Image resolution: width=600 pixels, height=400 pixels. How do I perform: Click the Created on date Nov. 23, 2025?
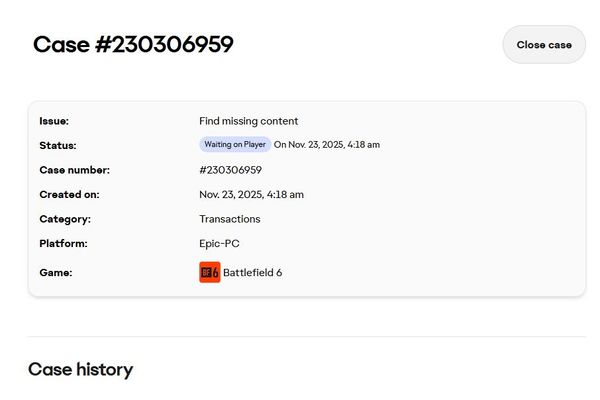click(x=251, y=194)
